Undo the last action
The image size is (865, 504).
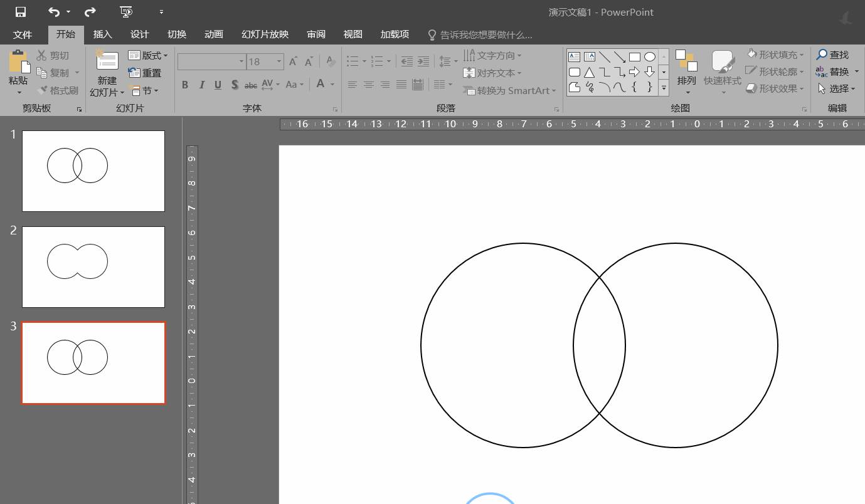pos(55,12)
